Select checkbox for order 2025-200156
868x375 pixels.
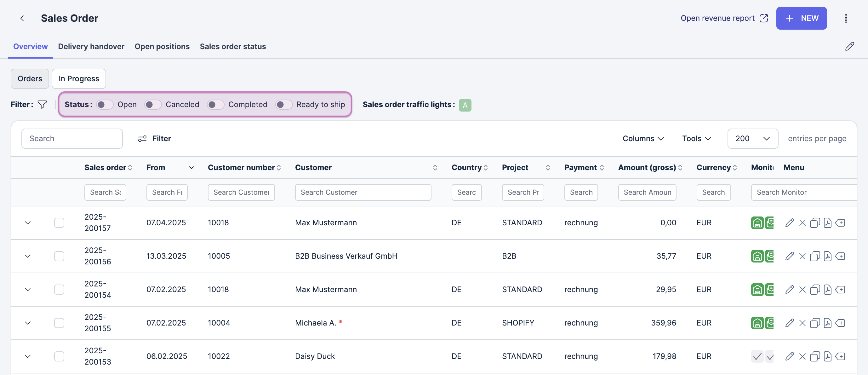pyautogui.click(x=59, y=256)
